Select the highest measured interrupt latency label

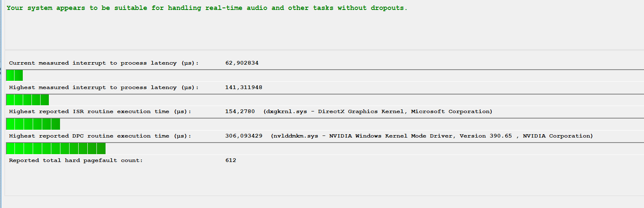pos(104,87)
